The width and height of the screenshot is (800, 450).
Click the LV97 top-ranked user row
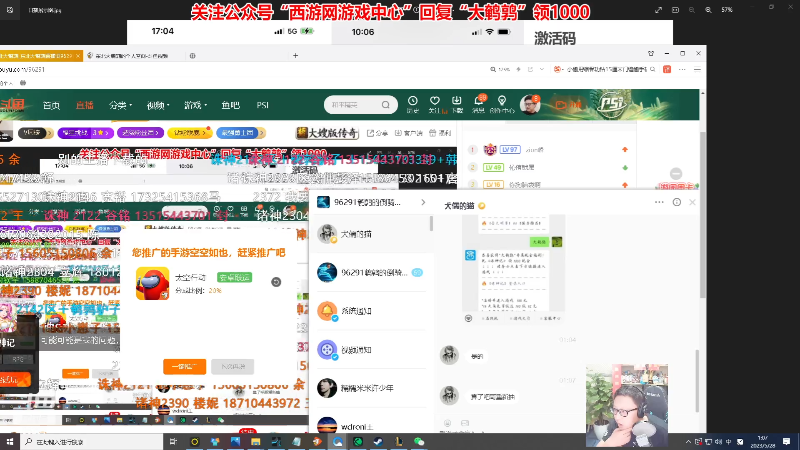pyautogui.click(x=548, y=149)
